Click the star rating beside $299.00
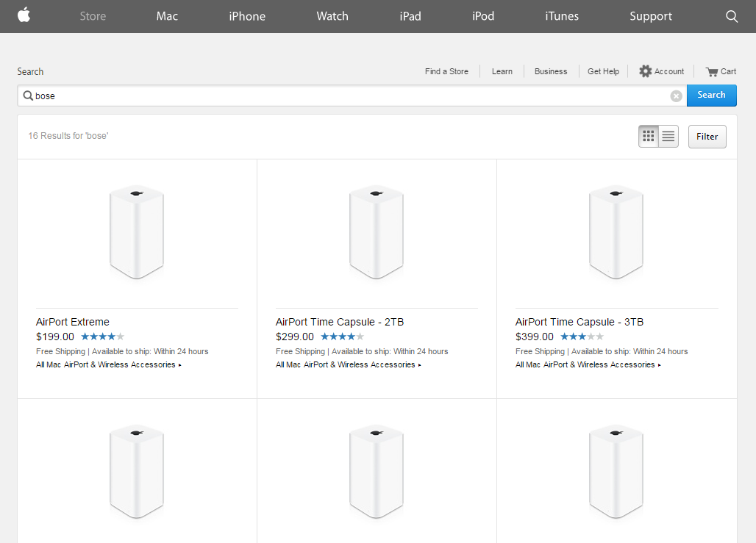The height and width of the screenshot is (543, 756). click(342, 337)
